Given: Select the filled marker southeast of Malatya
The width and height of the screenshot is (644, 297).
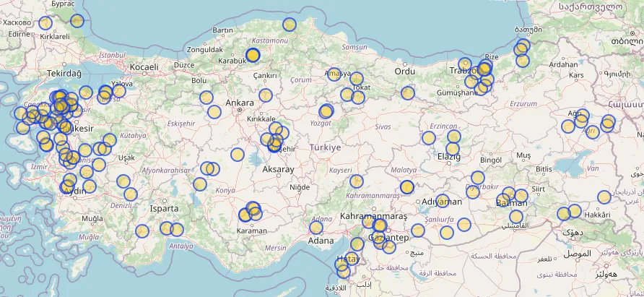Looking at the screenshot, I should pos(406,187).
